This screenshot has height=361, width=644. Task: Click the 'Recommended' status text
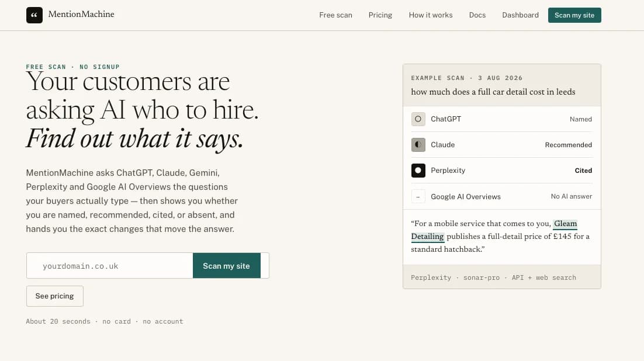pos(569,145)
